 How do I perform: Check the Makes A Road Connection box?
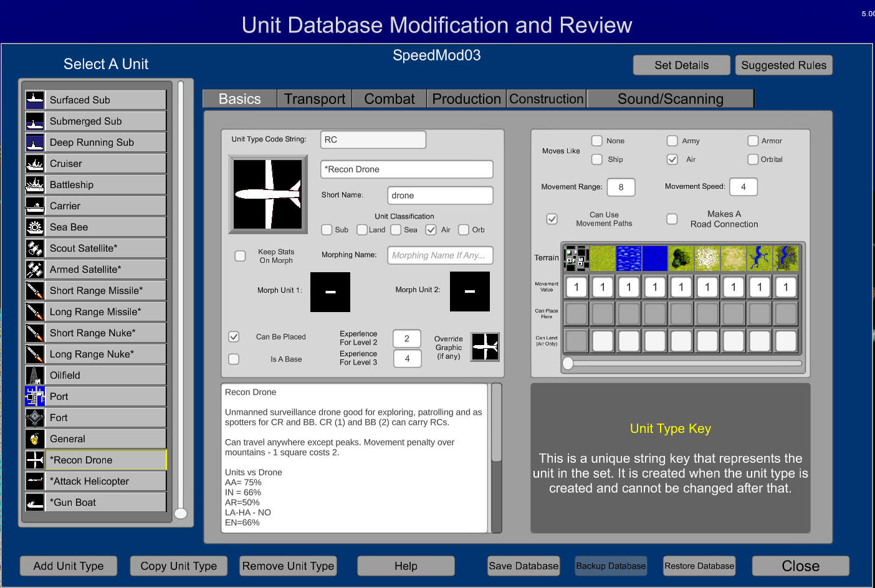[672, 219]
